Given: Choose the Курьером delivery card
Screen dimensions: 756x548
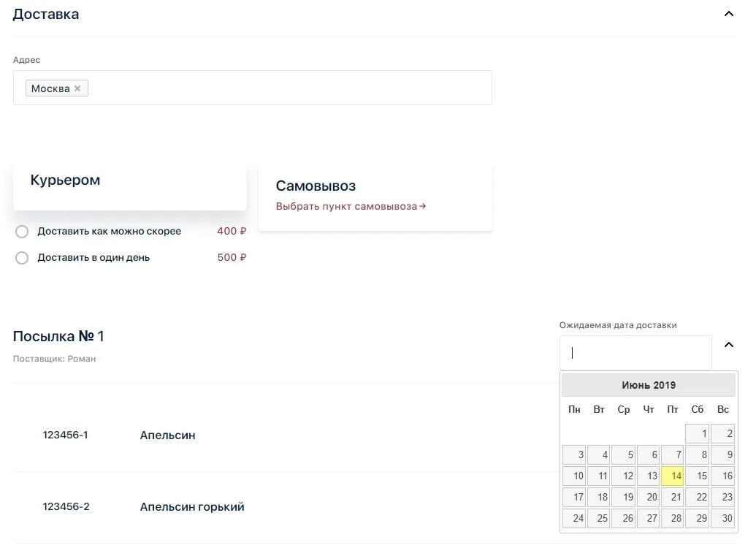Looking at the screenshot, I should pyautogui.click(x=130, y=188).
